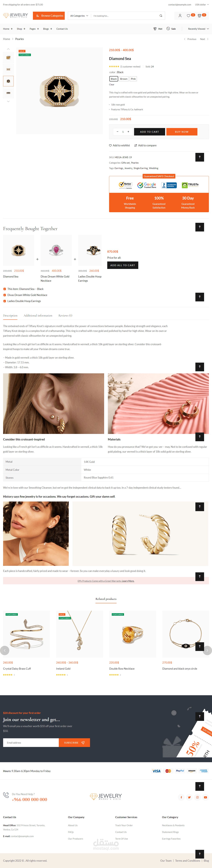Image resolution: width=212 pixels, height=868 pixels.
Task: Click the Buy Now button
Action: pyautogui.click(x=182, y=132)
